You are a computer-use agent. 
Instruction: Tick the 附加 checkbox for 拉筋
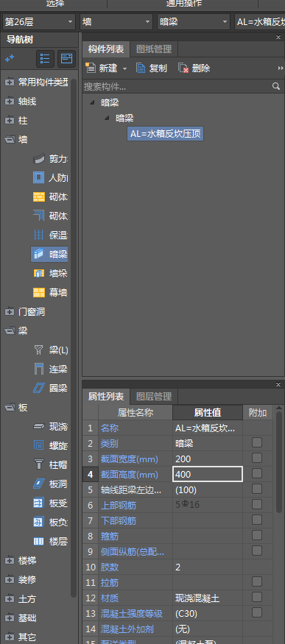click(x=257, y=581)
